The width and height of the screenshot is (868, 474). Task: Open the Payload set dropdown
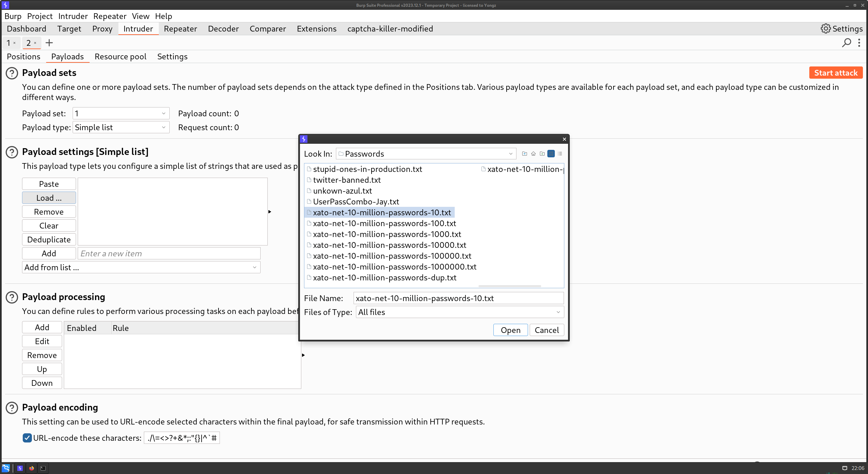click(x=121, y=114)
